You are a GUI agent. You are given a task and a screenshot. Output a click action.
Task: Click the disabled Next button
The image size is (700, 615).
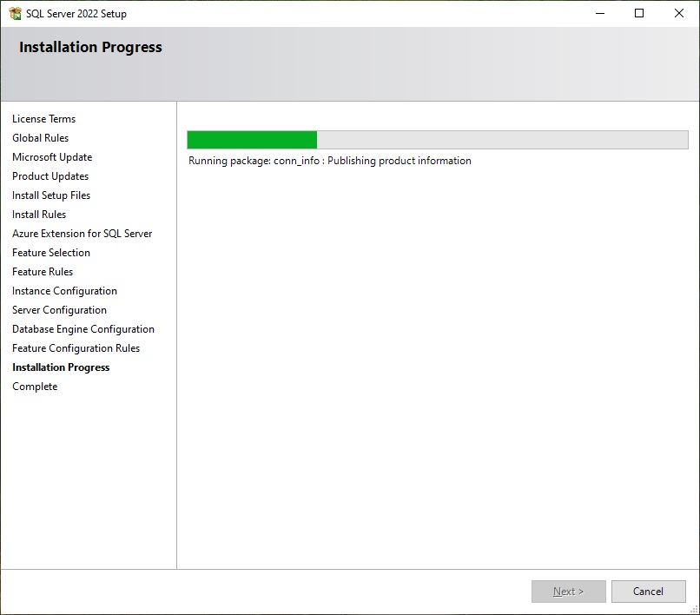568,592
